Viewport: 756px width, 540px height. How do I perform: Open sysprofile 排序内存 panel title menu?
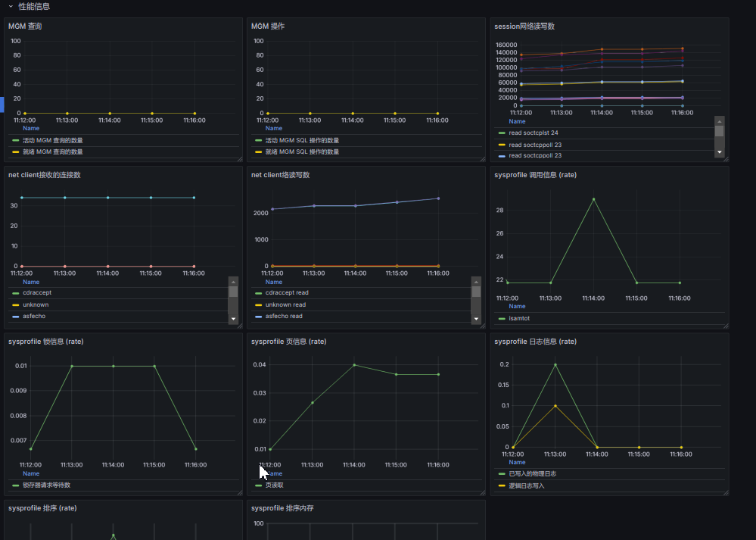282,508
